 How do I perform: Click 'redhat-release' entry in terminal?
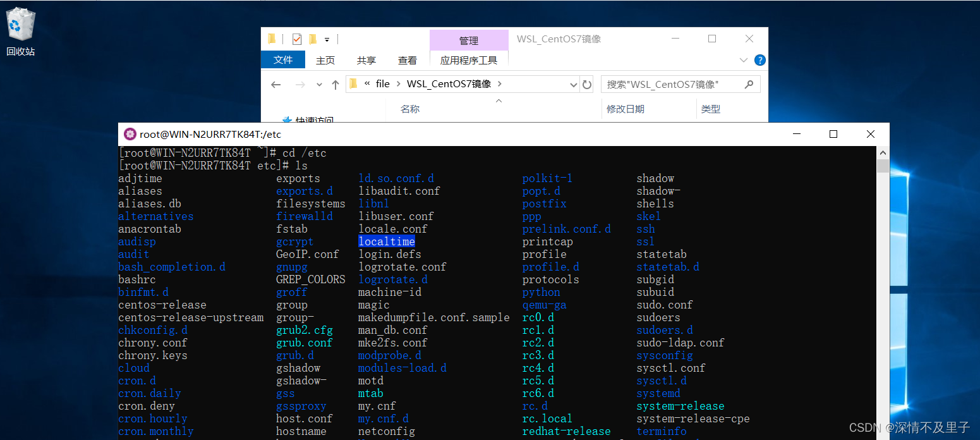tap(567, 431)
